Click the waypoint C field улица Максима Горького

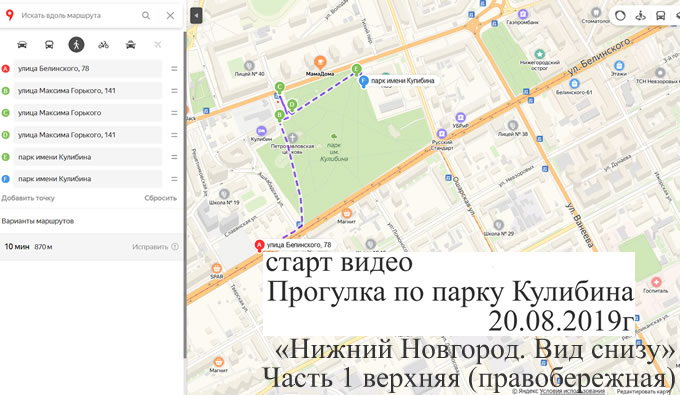(88, 113)
